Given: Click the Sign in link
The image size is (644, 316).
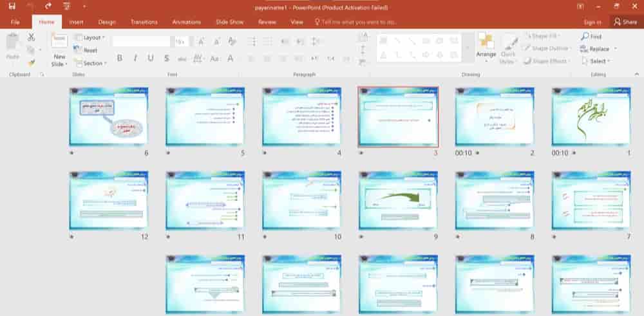Looking at the screenshot, I should (x=592, y=22).
